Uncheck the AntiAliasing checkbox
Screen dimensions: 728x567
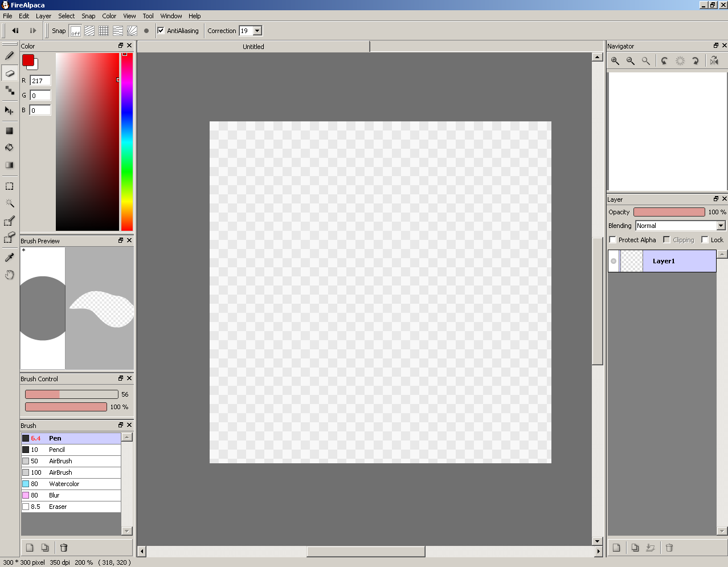coord(161,31)
